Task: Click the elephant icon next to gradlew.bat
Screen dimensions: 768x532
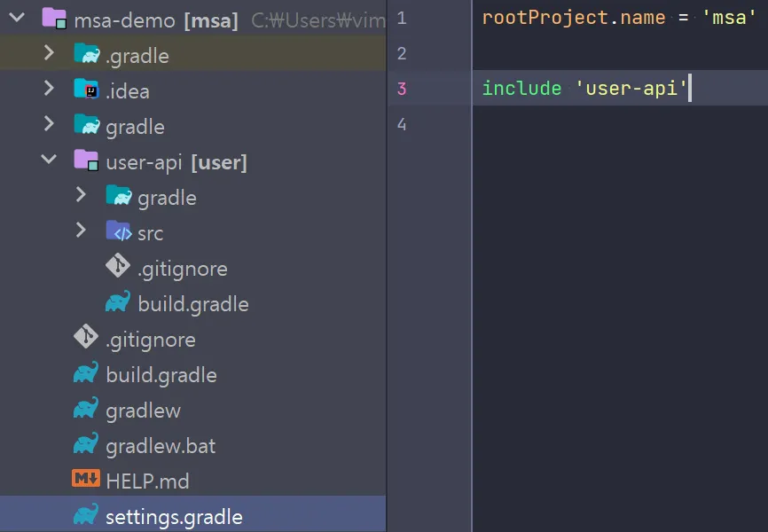Action: tap(86, 445)
